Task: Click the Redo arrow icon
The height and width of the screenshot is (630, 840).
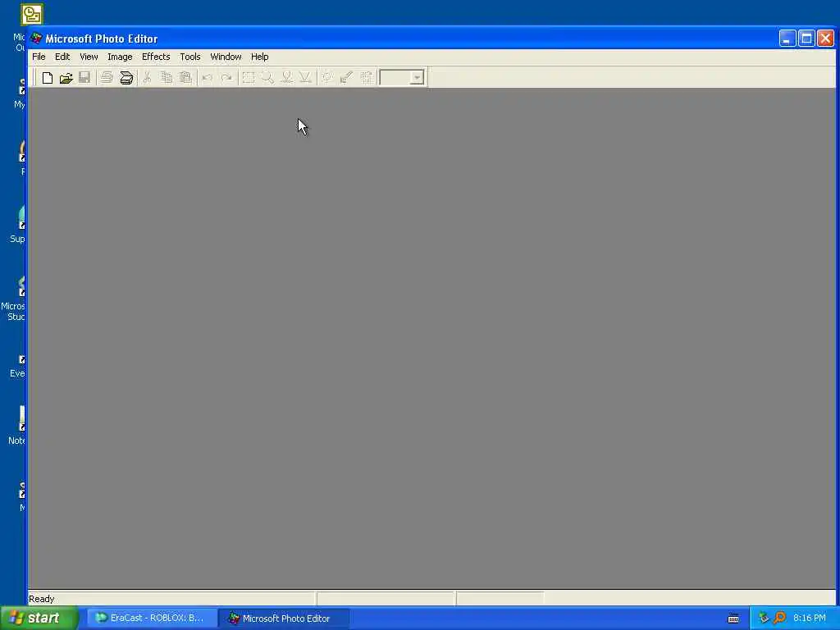Action: tap(226, 78)
